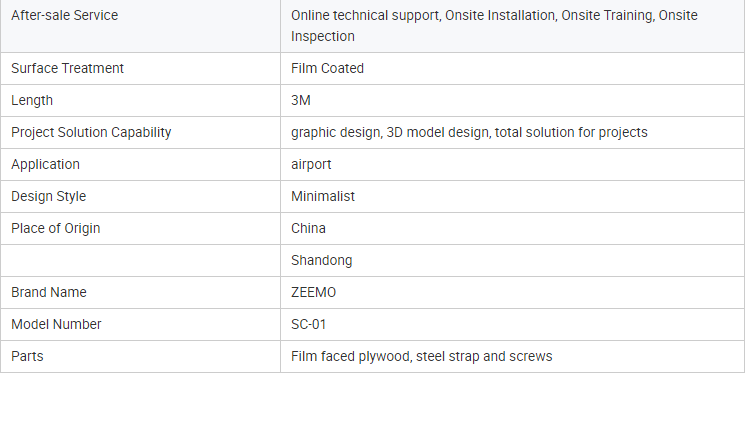Select the airport value cell
Viewport: 750px width, 431px height.
pos(311,165)
